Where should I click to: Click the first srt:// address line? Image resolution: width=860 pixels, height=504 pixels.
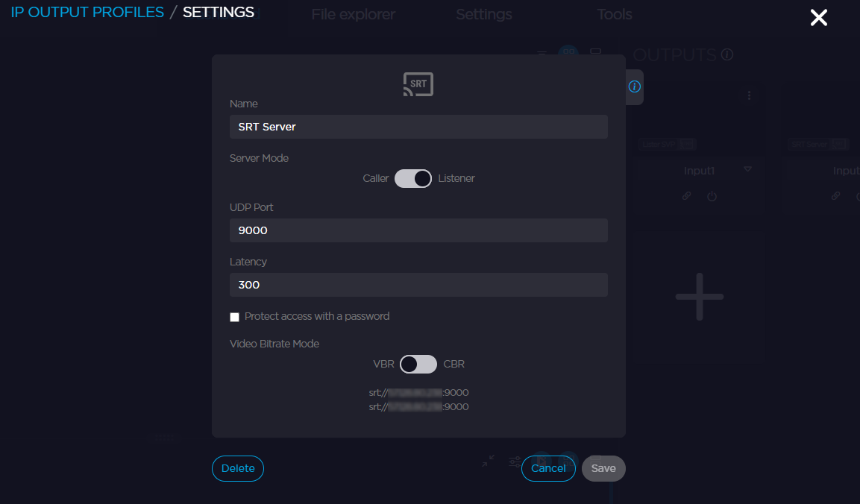click(418, 393)
